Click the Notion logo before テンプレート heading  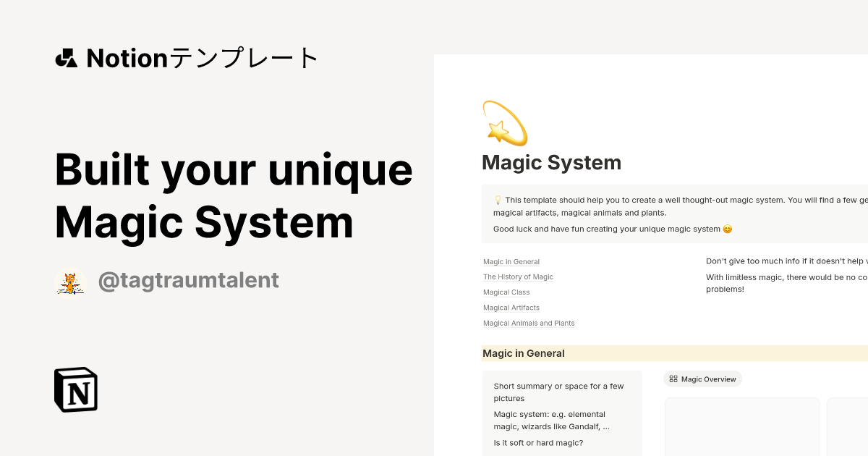click(x=66, y=57)
